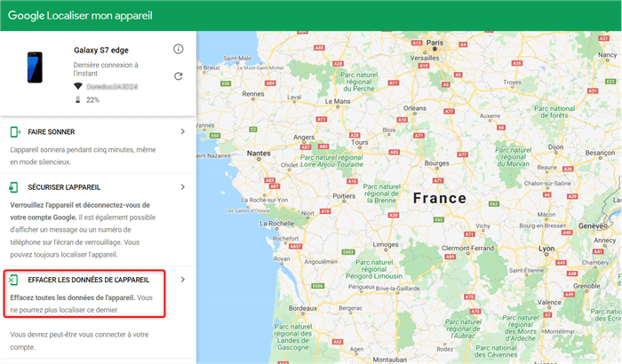Click the ring phone icon beside FAIRE SONNER
Viewport: 622px width, 364px height.
[15, 132]
